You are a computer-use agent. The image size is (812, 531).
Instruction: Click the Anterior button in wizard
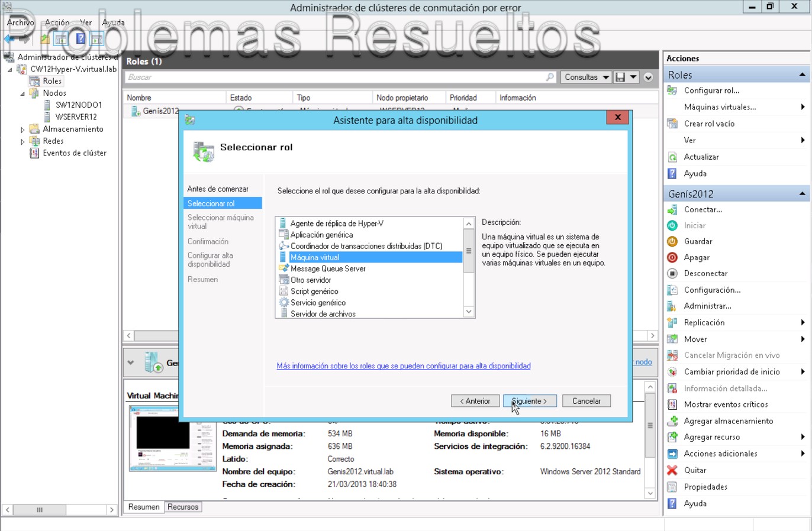475,401
